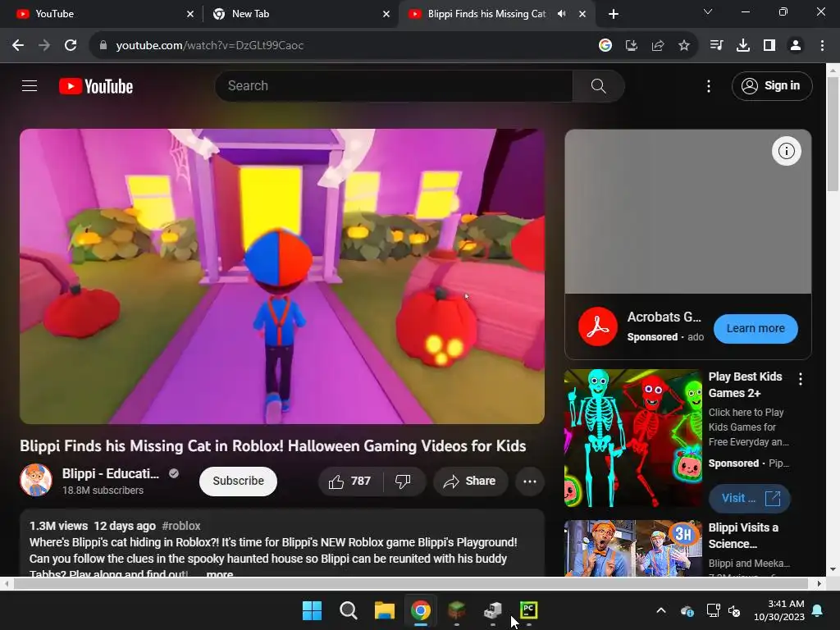The height and width of the screenshot is (630, 840).
Task: Open Blippi Visits a Science thumbnail
Action: [632, 548]
